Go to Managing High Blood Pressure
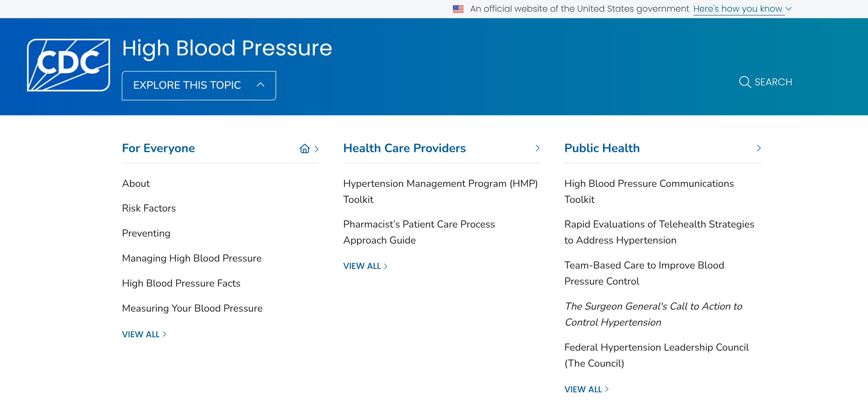868x414 pixels. pyautogui.click(x=191, y=258)
